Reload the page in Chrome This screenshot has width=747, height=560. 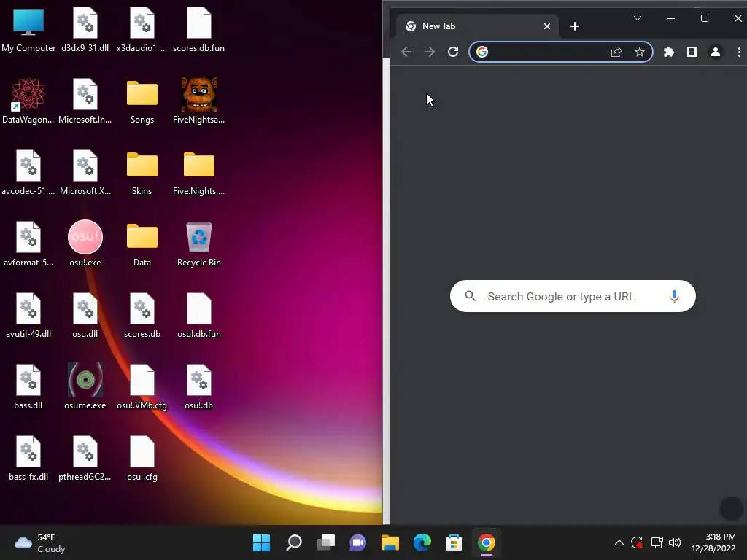[x=453, y=52]
